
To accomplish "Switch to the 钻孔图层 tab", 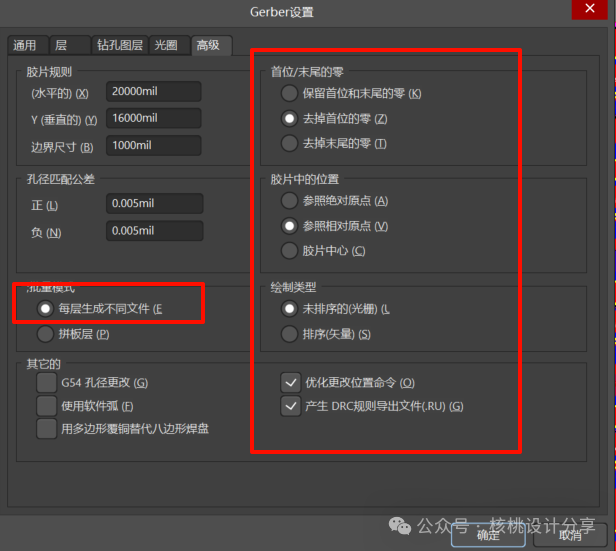I will pos(119,45).
